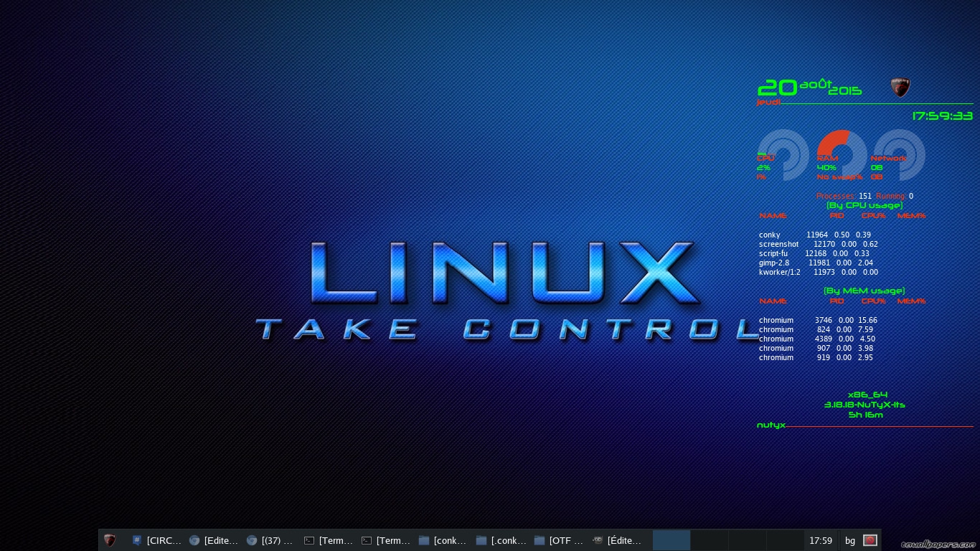Select the script-fu process row

(x=814, y=253)
